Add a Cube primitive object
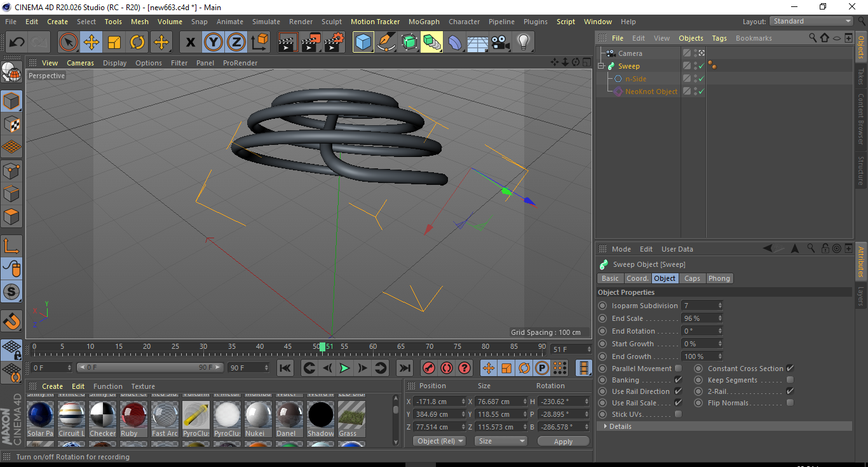868x467 pixels. [363, 43]
